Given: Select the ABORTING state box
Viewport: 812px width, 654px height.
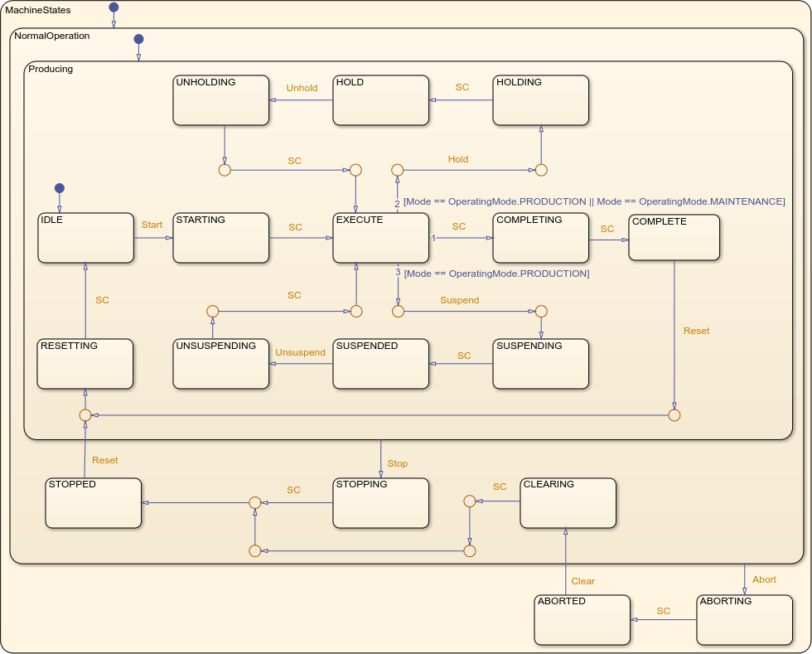Looking at the screenshot, I should click(743, 620).
